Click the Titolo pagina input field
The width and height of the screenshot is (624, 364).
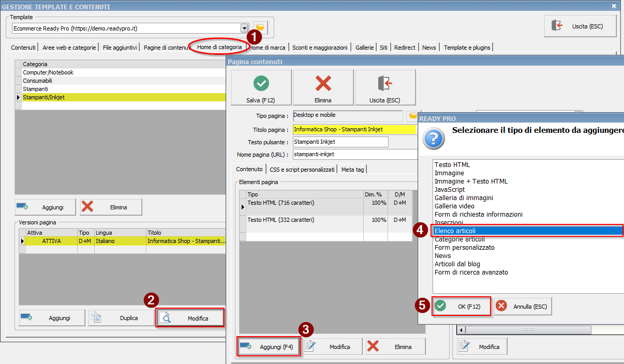pos(354,129)
